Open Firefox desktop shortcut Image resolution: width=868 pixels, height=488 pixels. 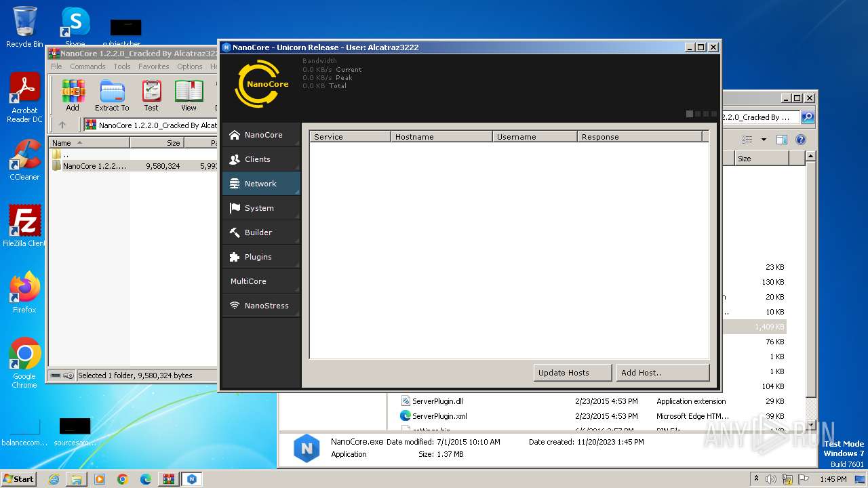click(24, 293)
